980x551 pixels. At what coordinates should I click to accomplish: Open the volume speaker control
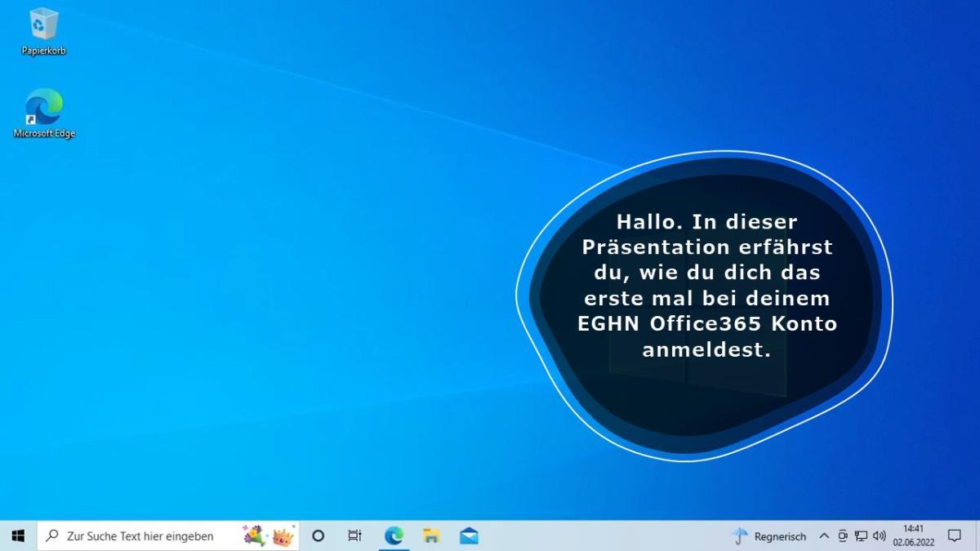tap(880, 536)
